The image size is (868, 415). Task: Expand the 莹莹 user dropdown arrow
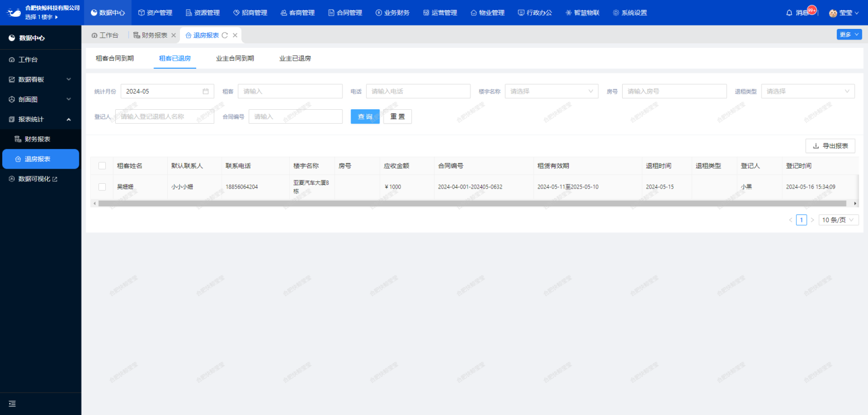(858, 13)
